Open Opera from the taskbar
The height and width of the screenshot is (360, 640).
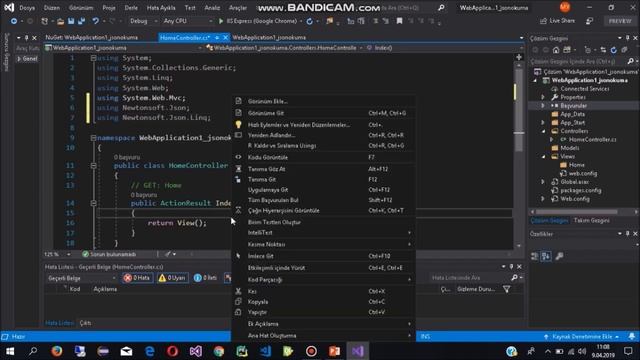pyautogui.click(x=172, y=351)
